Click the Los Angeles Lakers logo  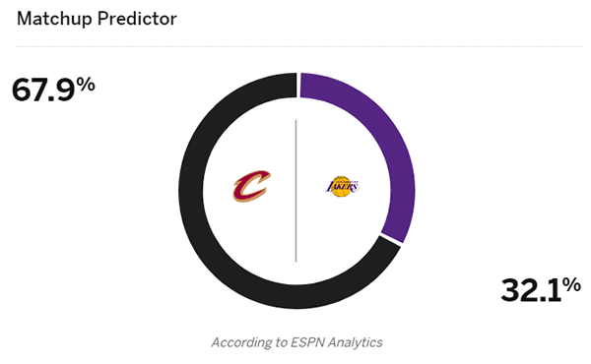[342, 187]
